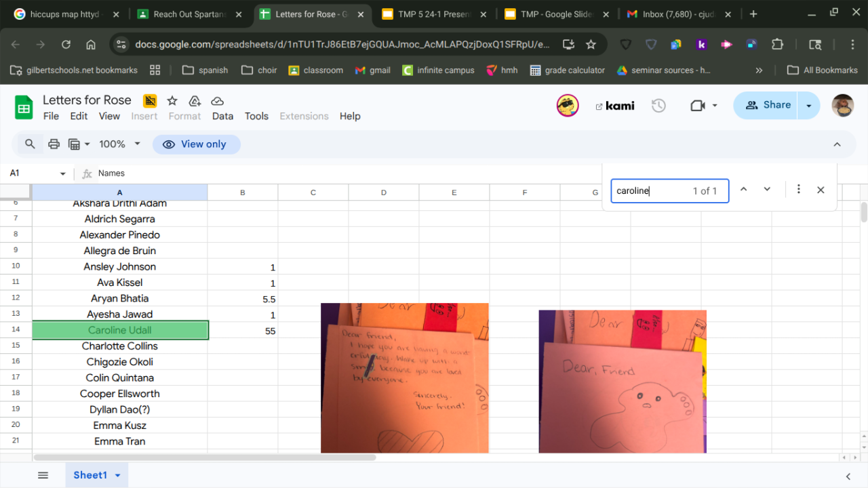Show the hidden bookmarks overflow chevron
The image size is (868, 488).
pyautogui.click(x=759, y=70)
